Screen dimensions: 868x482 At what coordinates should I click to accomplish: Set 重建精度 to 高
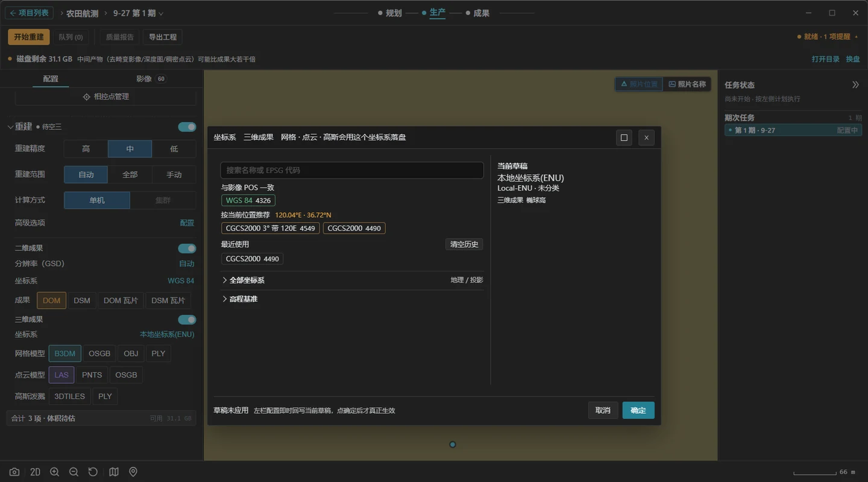pyautogui.click(x=86, y=149)
